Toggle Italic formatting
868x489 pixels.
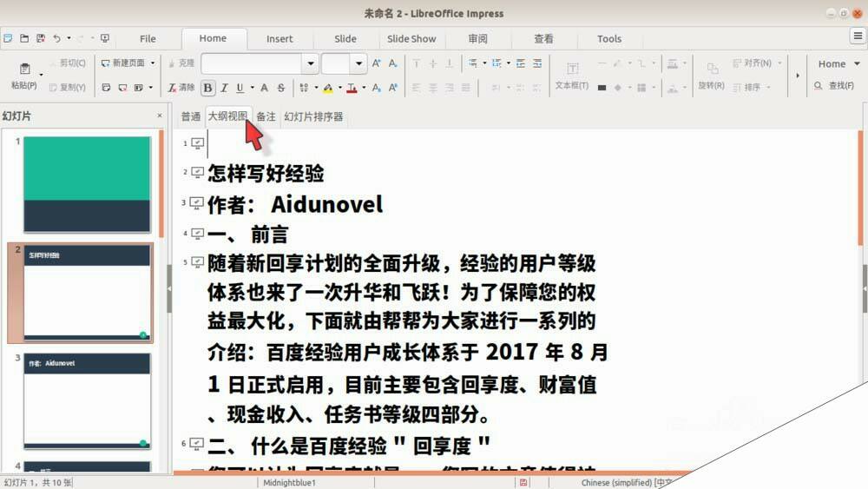[x=224, y=88]
